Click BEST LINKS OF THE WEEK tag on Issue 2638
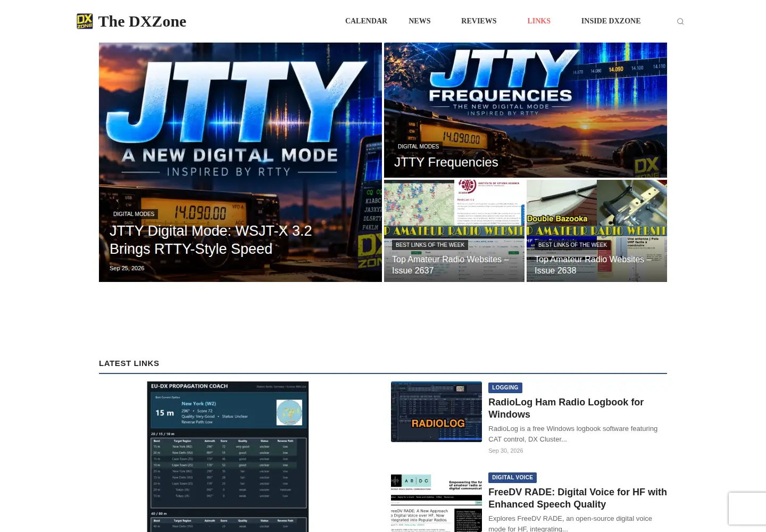 click(572, 245)
